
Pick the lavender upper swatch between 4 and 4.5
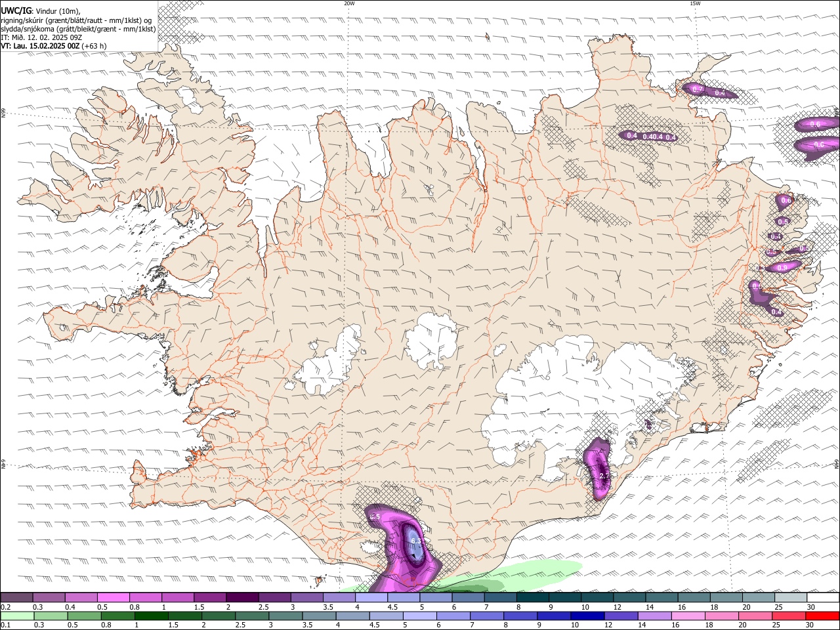point(371,597)
